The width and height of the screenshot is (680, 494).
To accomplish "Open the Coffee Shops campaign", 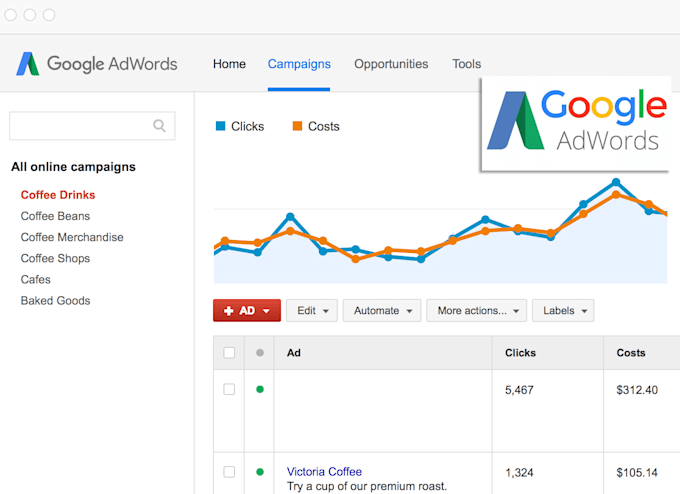I will (55, 258).
